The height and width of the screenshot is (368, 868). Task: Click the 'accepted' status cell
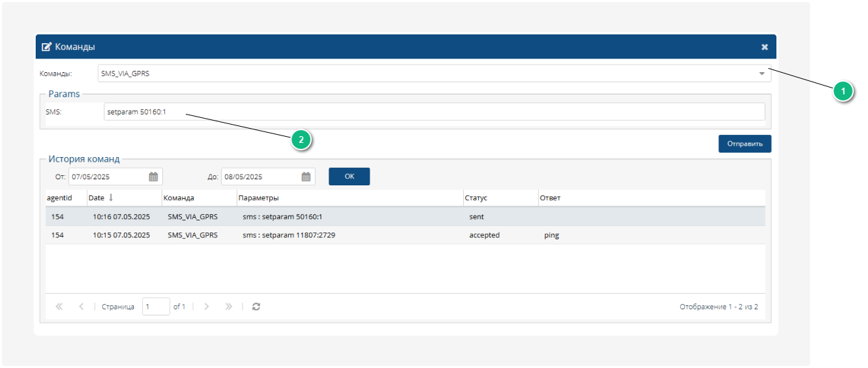pos(500,235)
